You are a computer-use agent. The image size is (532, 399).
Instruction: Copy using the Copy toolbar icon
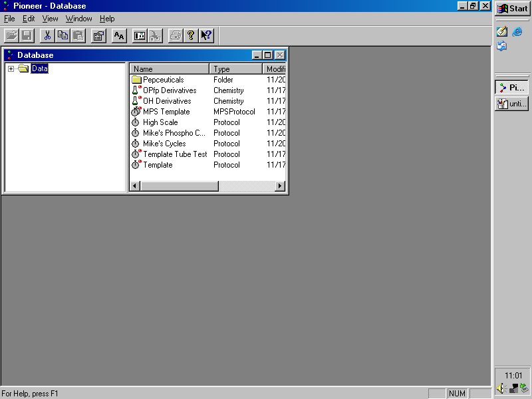63,35
